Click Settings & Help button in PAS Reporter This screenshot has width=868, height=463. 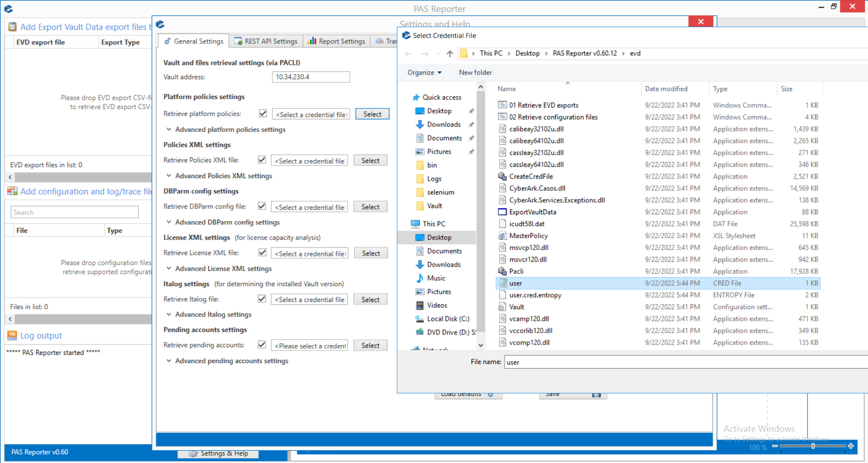coord(219,454)
